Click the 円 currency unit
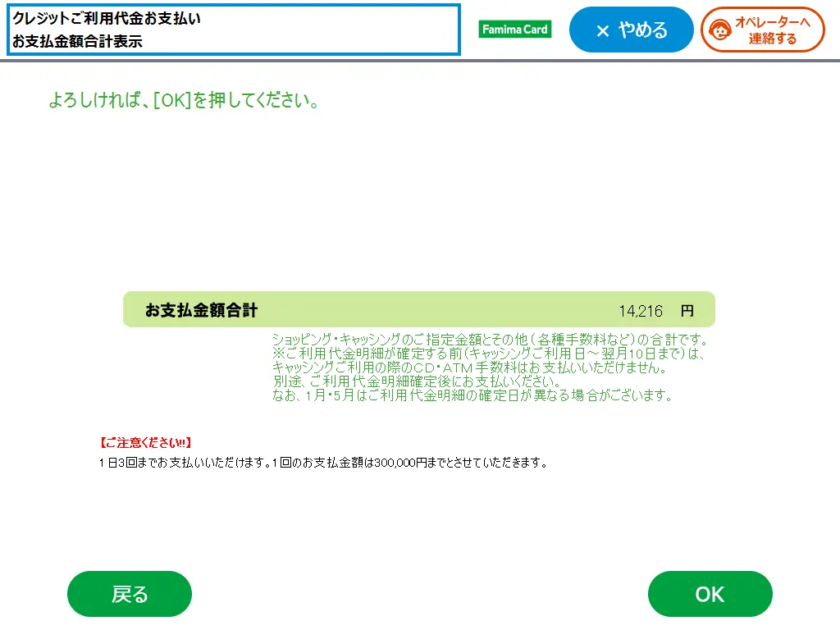Image resolution: width=840 pixels, height=630 pixels. coord(687,311)
